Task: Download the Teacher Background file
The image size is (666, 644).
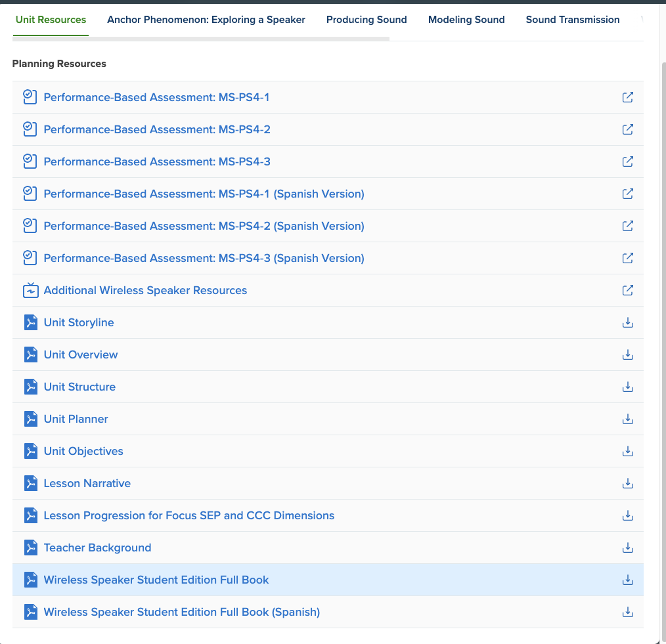Action: click(x=627, y=547)
